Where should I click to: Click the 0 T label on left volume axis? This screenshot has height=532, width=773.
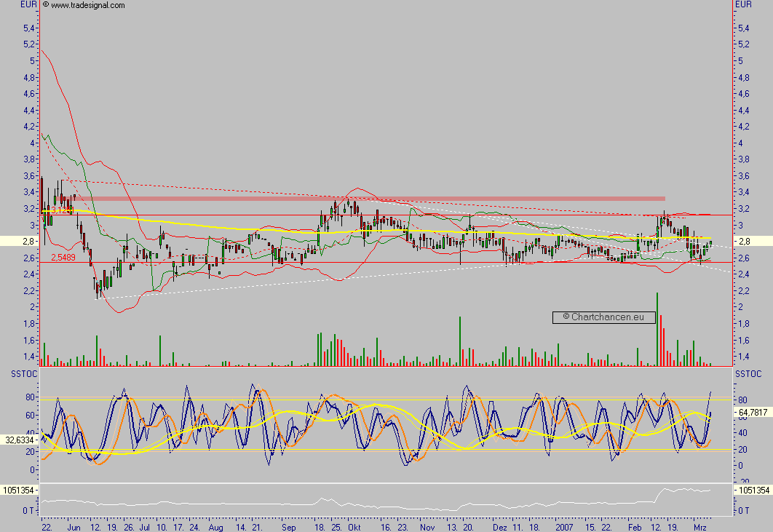[x=28, y=510]
